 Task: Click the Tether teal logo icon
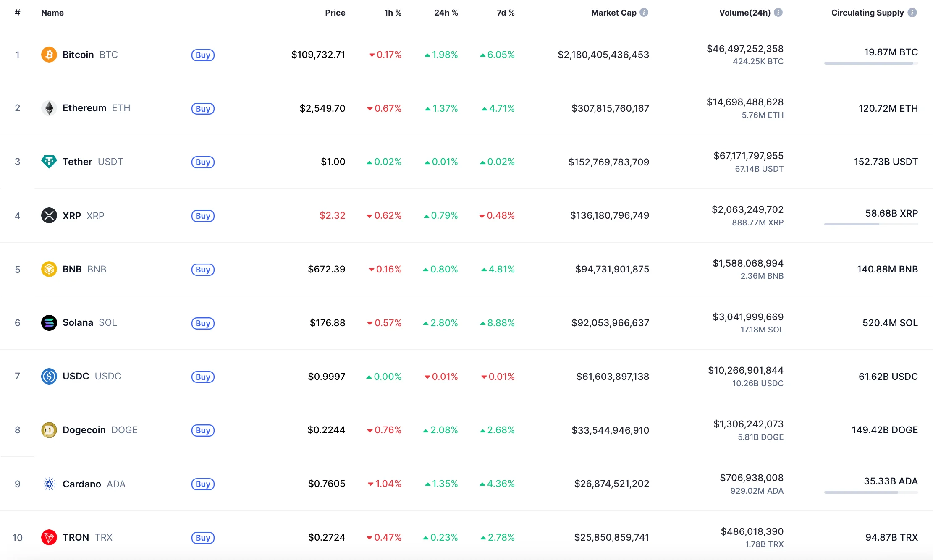tap(49, 162)
